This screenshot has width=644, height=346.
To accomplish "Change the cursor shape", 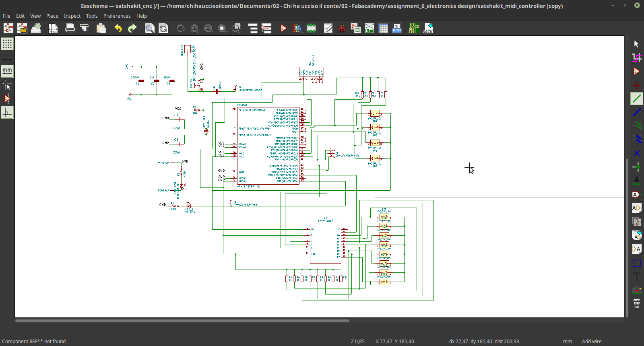I will pos(7,85).
